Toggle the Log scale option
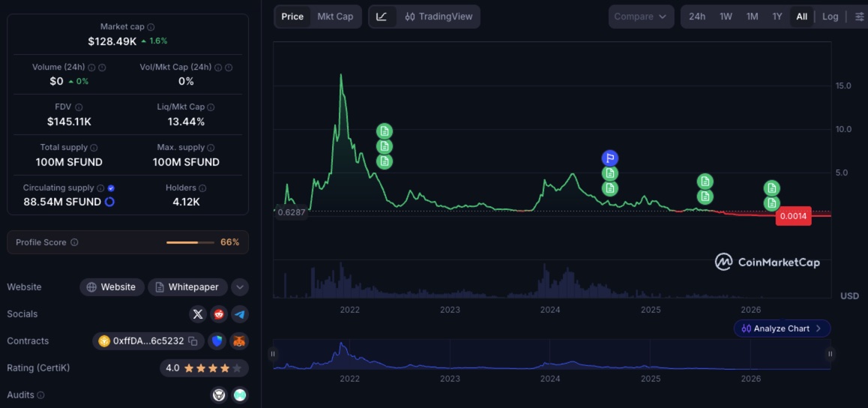Screen dimensions: 868x408 tap(830, 16)
